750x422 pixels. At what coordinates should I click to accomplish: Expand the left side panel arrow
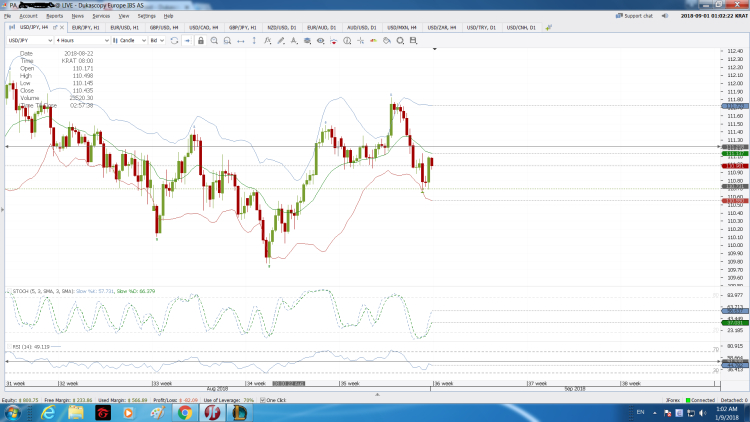click(2, 210)
